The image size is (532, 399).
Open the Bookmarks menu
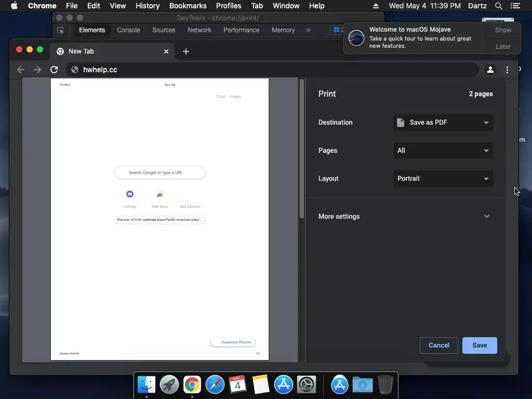coord(188,6)
